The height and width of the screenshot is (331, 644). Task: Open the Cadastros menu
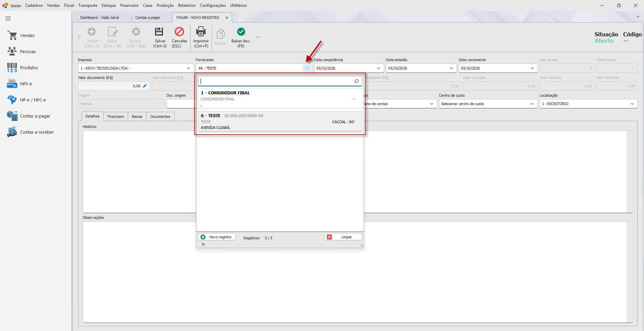point(34,5)
